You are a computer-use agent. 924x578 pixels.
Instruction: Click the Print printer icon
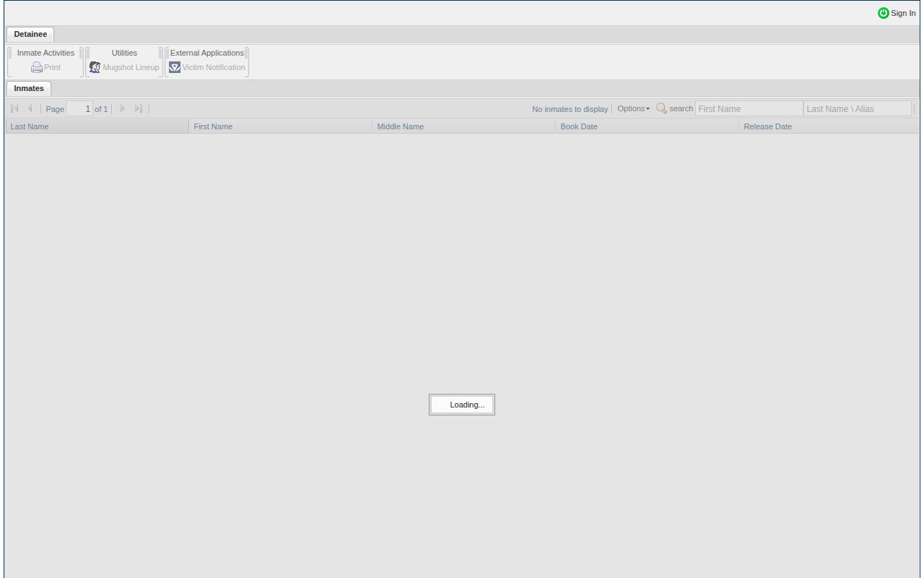[37, 67]
